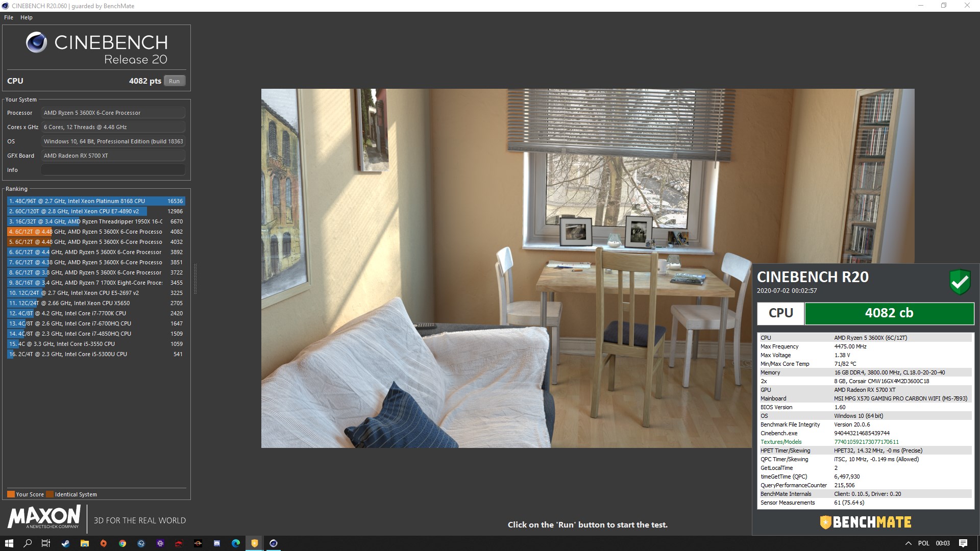This screenshot has height=551, width=980.
Task: Click the Cinebench logo sphere icon
Action: [36, 42]
